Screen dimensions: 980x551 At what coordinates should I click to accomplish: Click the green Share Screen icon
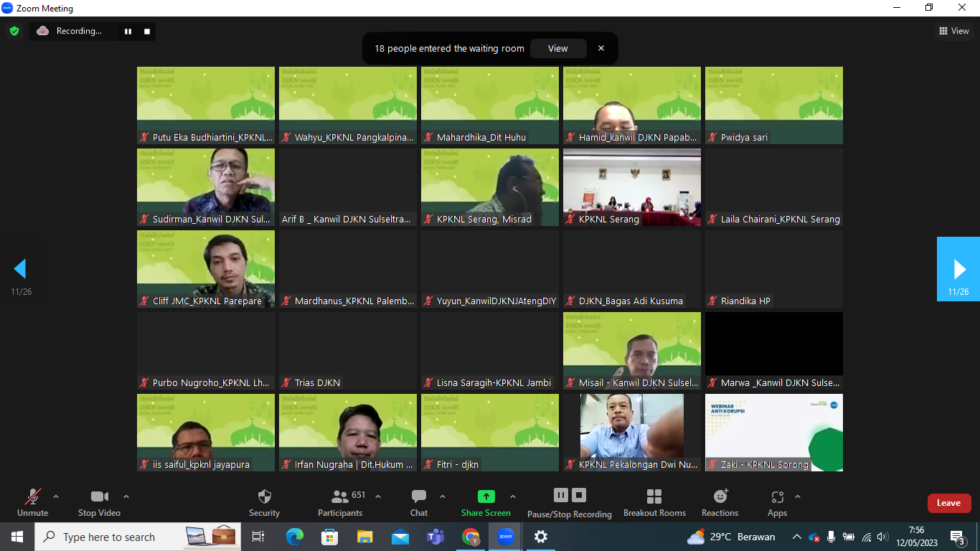486,496
